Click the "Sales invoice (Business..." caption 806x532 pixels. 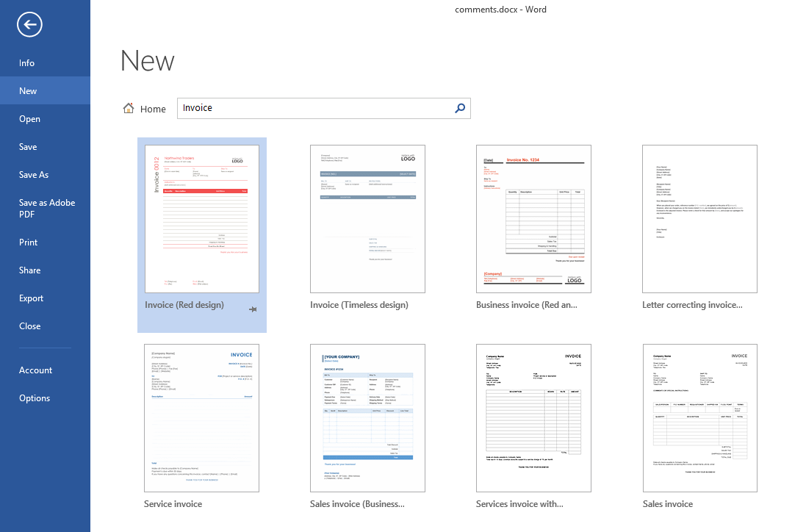coord(357,504)
